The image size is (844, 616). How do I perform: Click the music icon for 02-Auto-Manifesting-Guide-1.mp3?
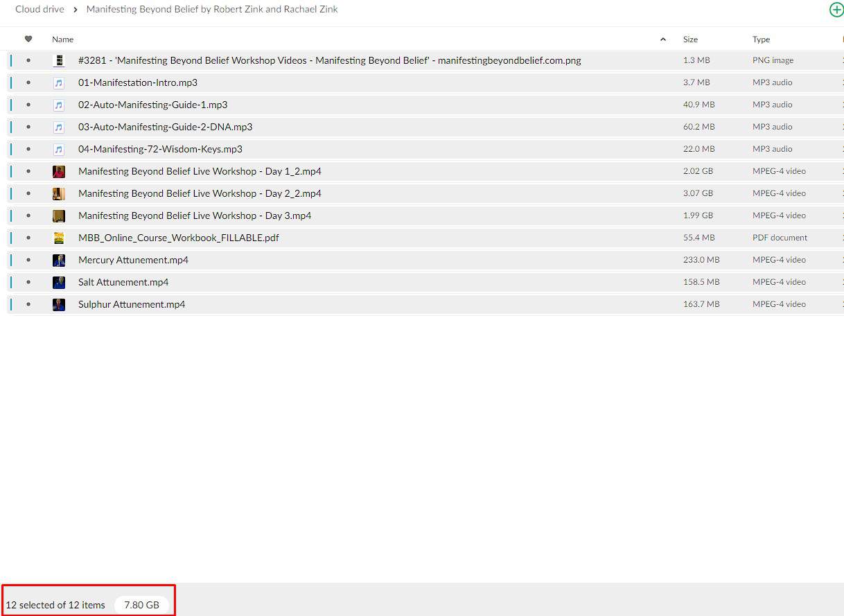click(59, 105)
